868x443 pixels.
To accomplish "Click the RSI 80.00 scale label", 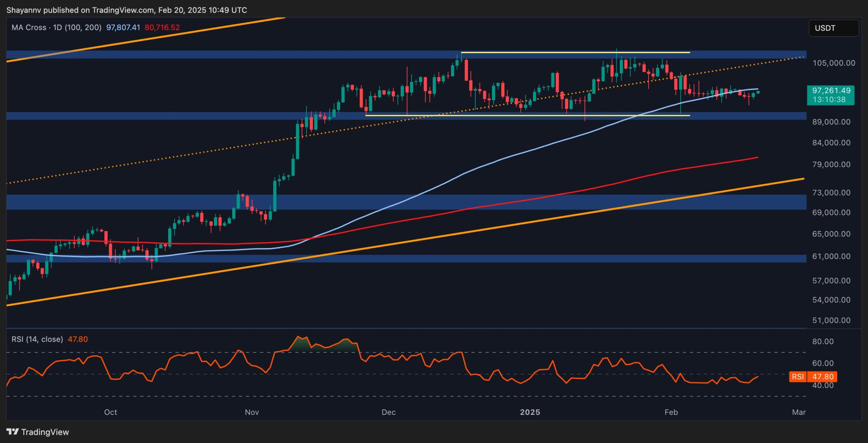I will pyautogui.click(x=823, y=341).
